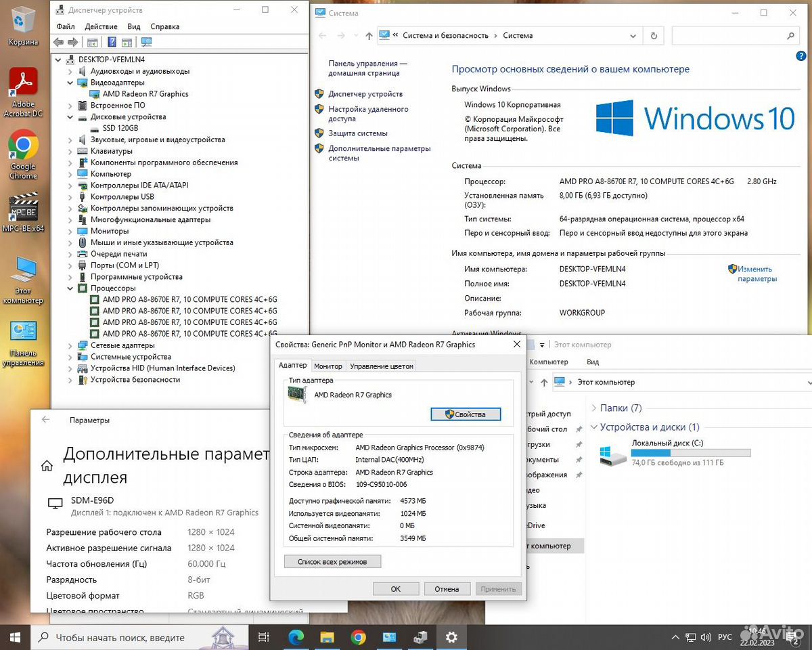Open Вид tab in Explorer window
812x650 pixels.
(593, 362)
